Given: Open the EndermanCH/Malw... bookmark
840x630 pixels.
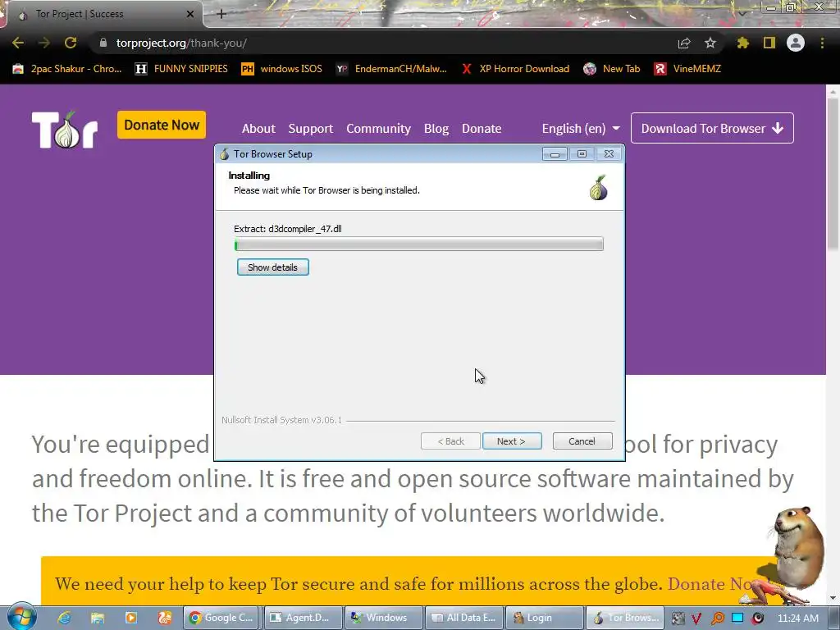Looking at the screenshot, I should [x=391, y=69].
